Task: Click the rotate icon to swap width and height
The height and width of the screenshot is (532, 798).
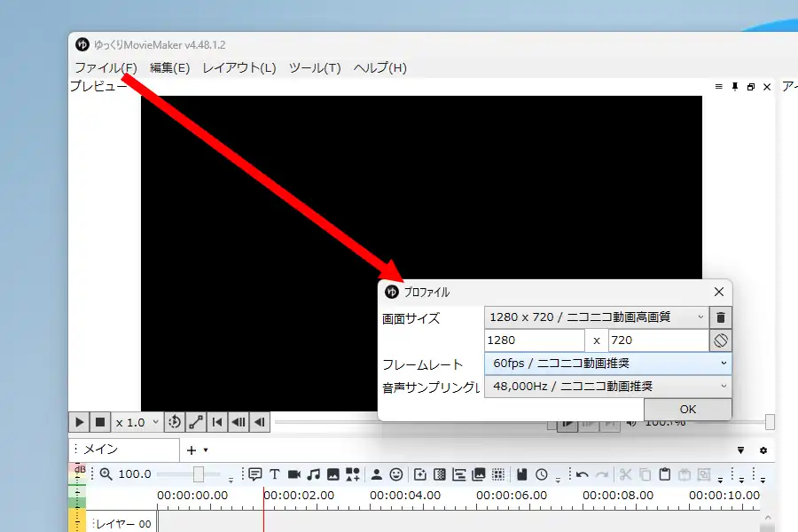Action: coord(721,340)
